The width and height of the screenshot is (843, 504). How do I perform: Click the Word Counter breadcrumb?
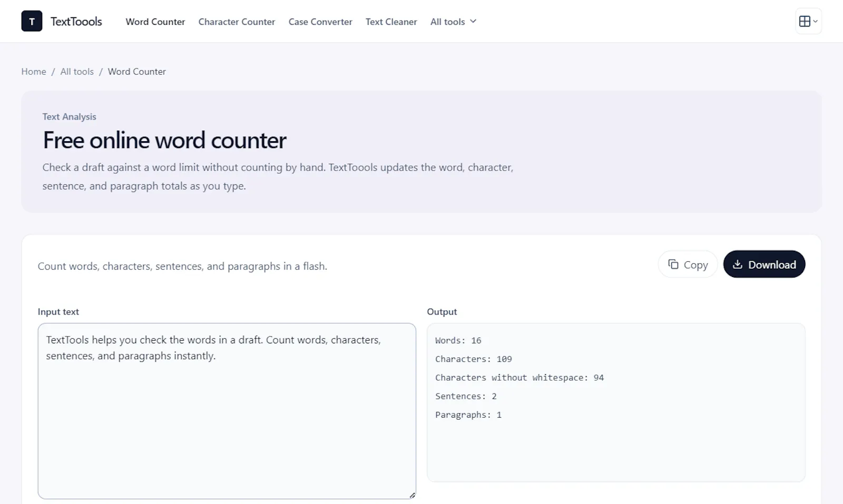pos(137,72)
